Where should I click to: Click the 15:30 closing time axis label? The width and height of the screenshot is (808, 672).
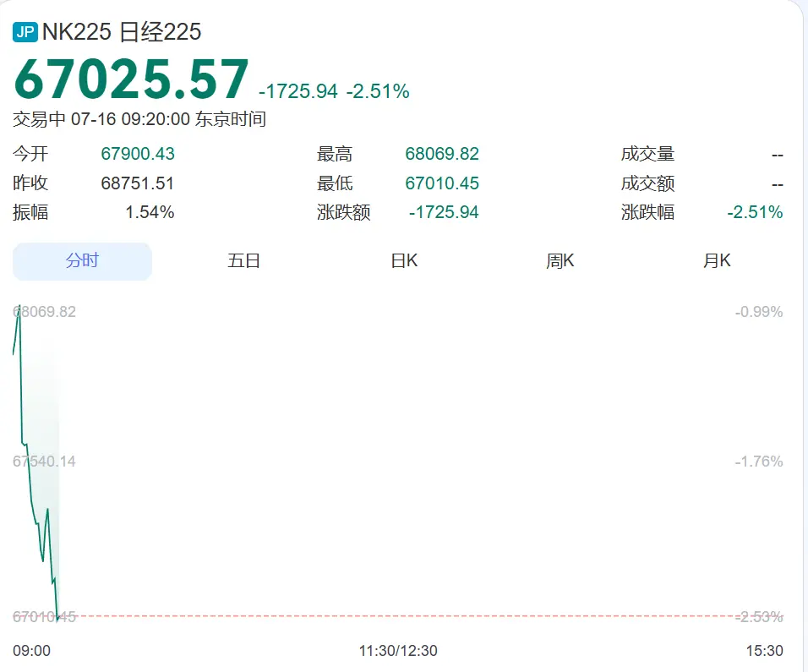tap(765, 651)
